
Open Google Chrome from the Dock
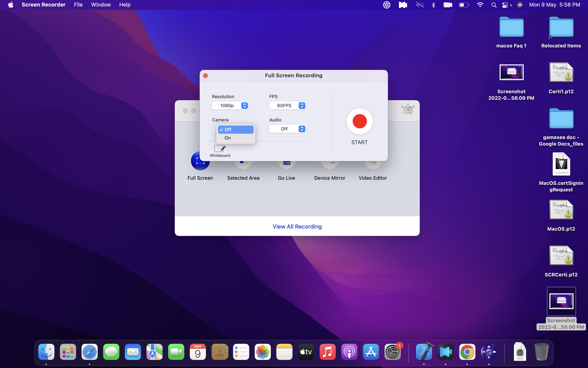(467, 352)
